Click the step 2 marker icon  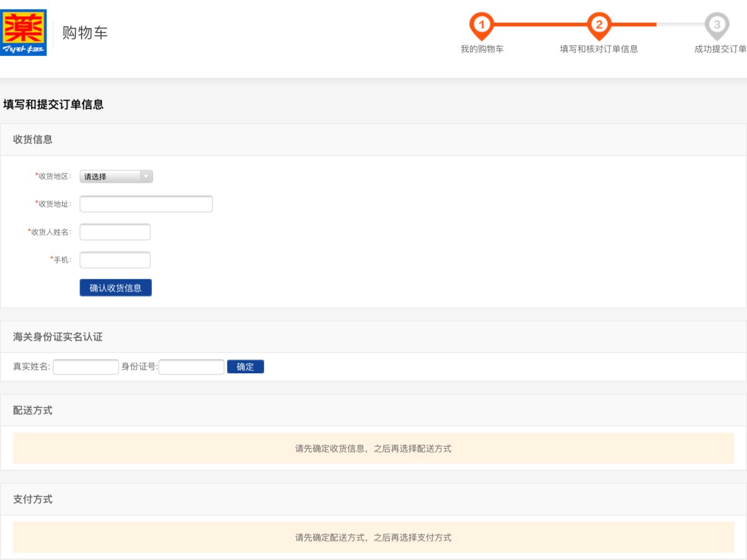tap(599, 26)
